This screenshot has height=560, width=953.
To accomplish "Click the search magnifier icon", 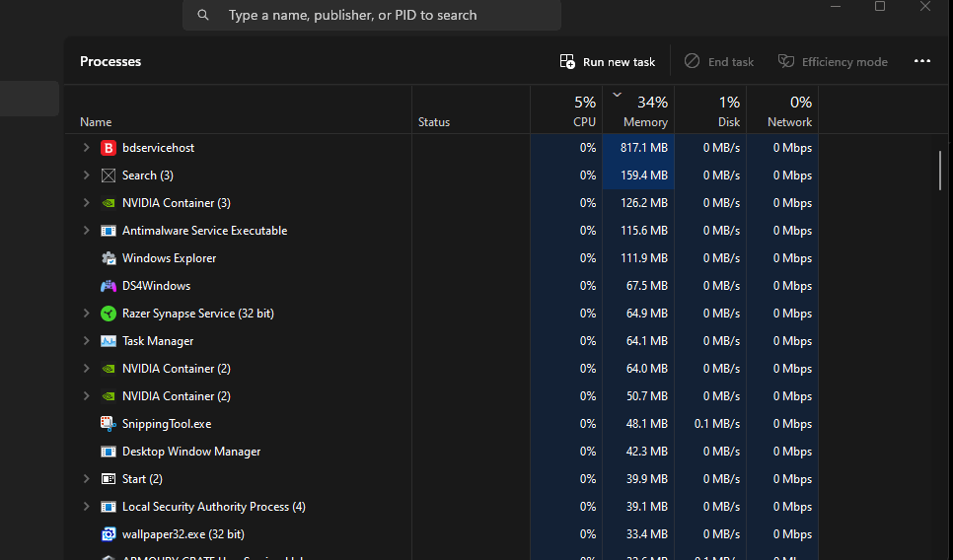I will [203, 15].
